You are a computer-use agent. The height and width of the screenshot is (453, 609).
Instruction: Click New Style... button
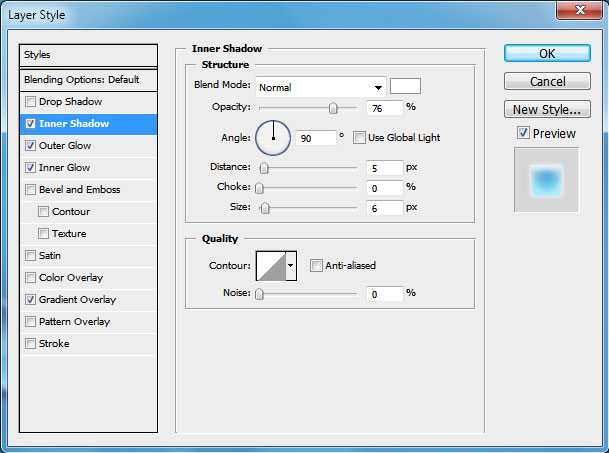coord(547,110)
